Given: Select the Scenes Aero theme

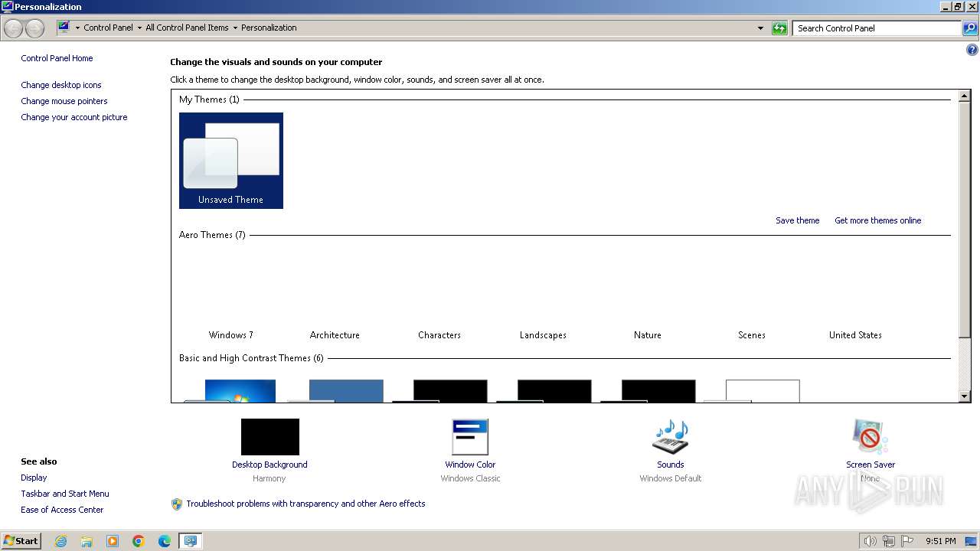Looking at the screenshot, I should point(752,295).
